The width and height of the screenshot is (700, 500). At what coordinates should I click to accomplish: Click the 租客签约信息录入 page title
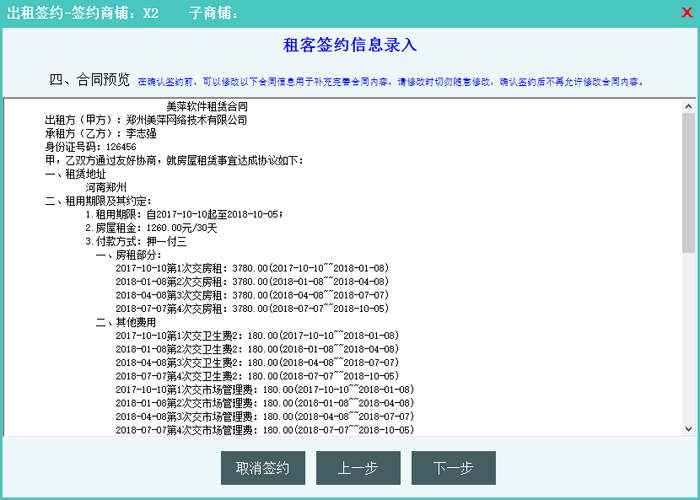[x=350, y=45]
